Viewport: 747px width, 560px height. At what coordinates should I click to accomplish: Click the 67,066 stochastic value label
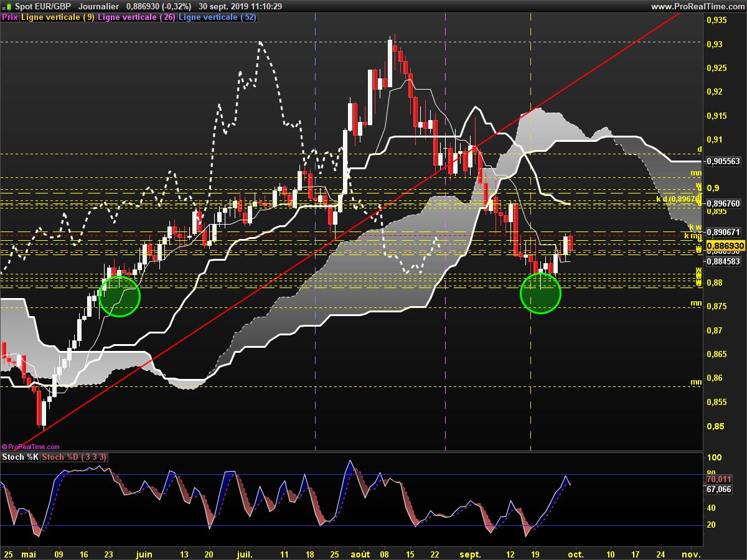(719, 490)
